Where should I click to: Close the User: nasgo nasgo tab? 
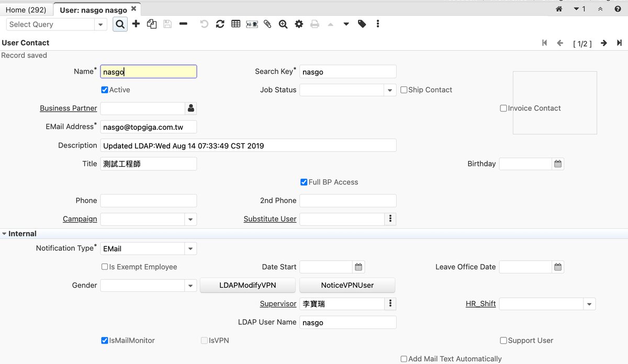133,9
